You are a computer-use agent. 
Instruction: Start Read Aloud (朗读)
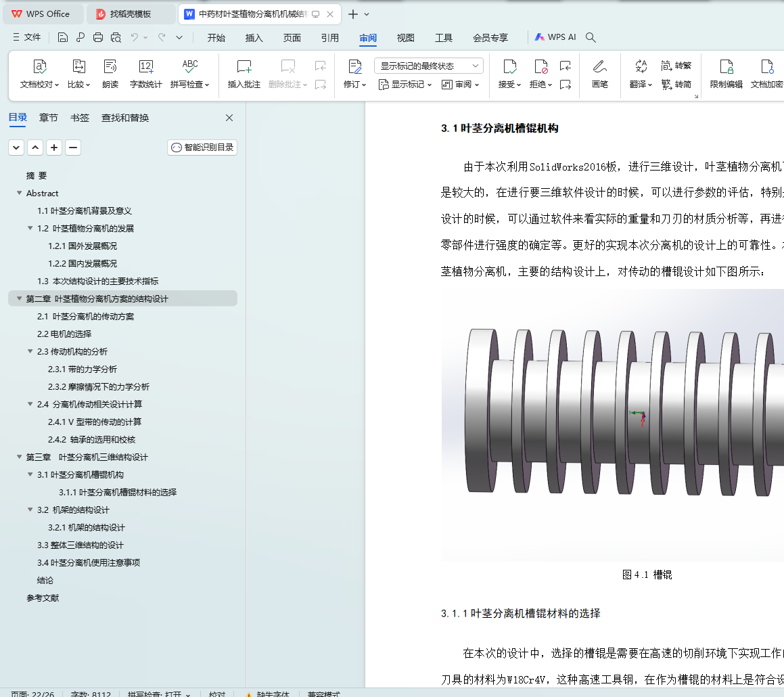[x=110, y=74]
